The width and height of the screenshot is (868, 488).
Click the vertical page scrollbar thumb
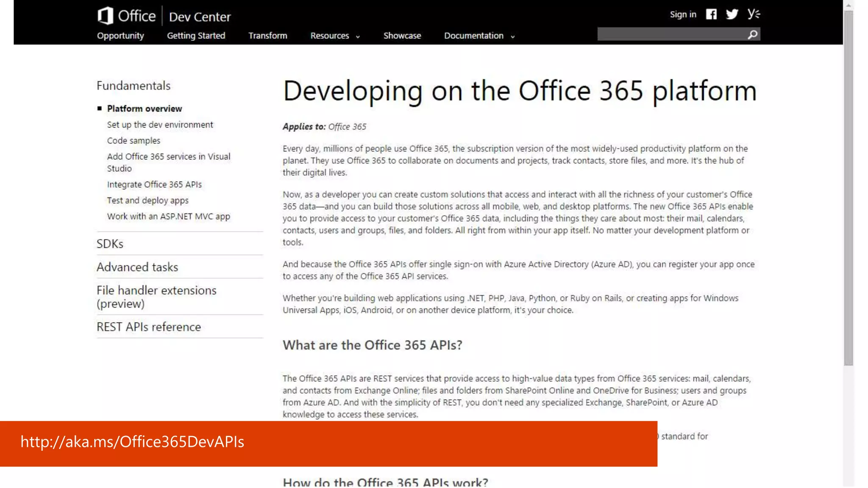click(848, 186)
